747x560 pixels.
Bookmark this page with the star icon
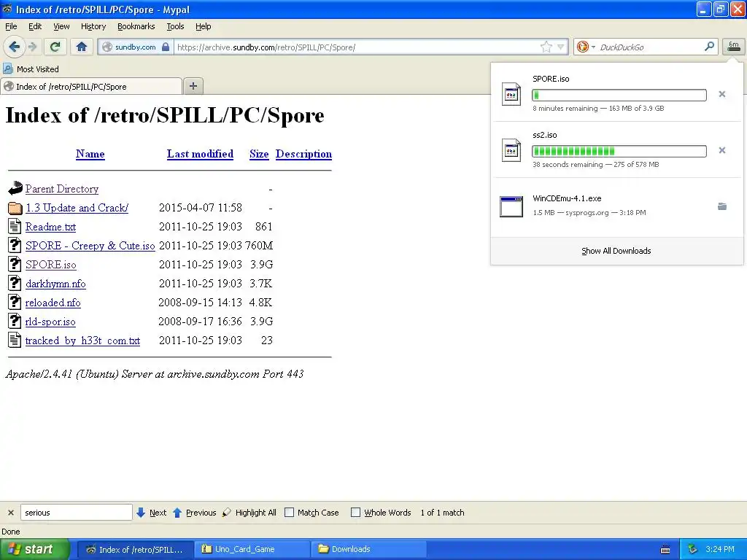coord(546,47)
